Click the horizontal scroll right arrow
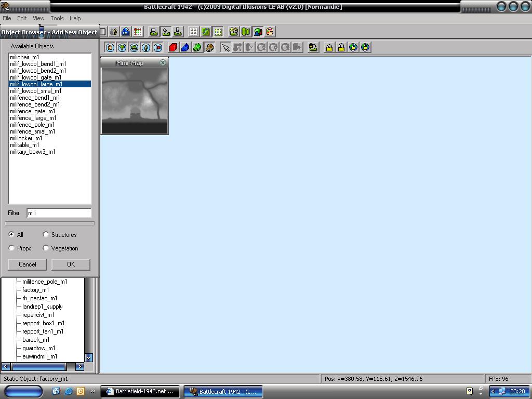 click(79, 366)
